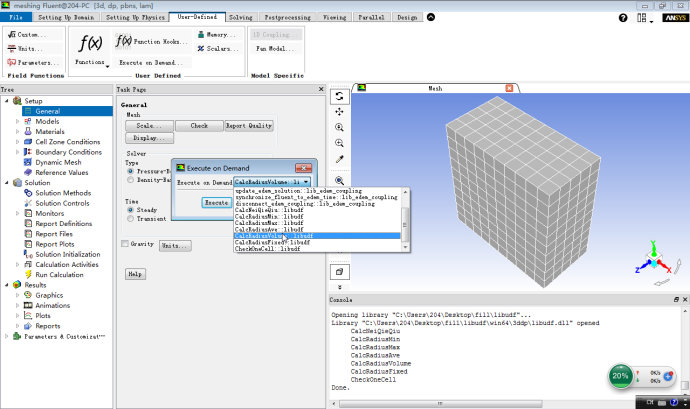This screenshot has width=690, height=409.
Task: Collapse the ribbon with the round arrow icon
Action: pos(431,17)
